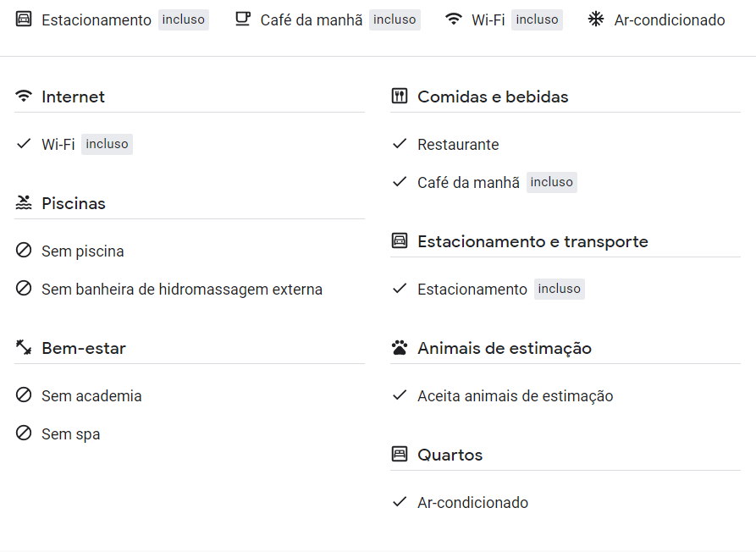756x552 pixels.
Task: Click the Sem banheira de hidromassagem externa text
Action: click(x=182, y=290)
